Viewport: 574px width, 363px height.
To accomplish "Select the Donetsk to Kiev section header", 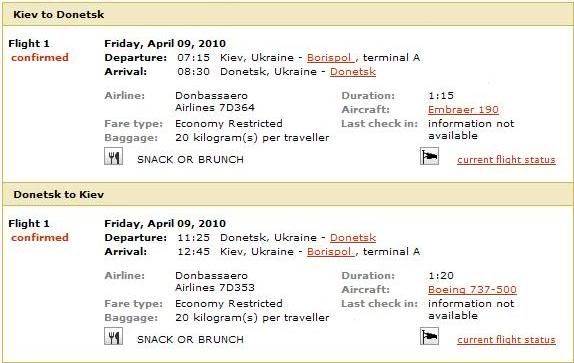I will [287, 194].
